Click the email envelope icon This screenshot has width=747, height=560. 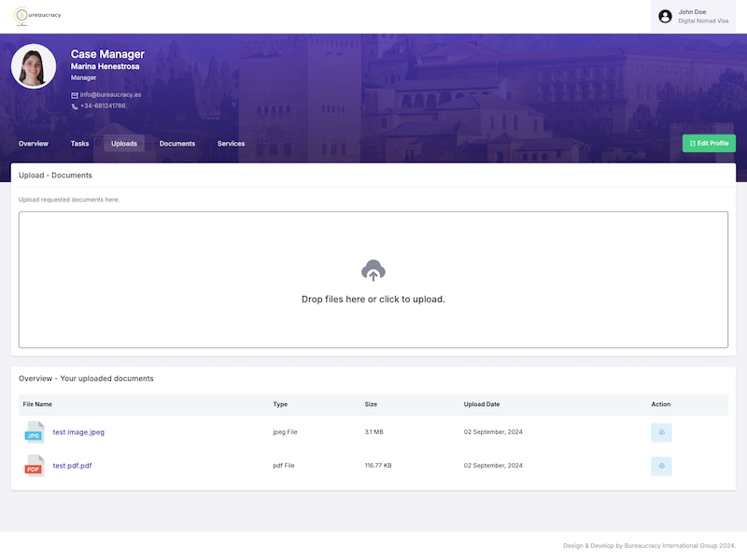75,95
